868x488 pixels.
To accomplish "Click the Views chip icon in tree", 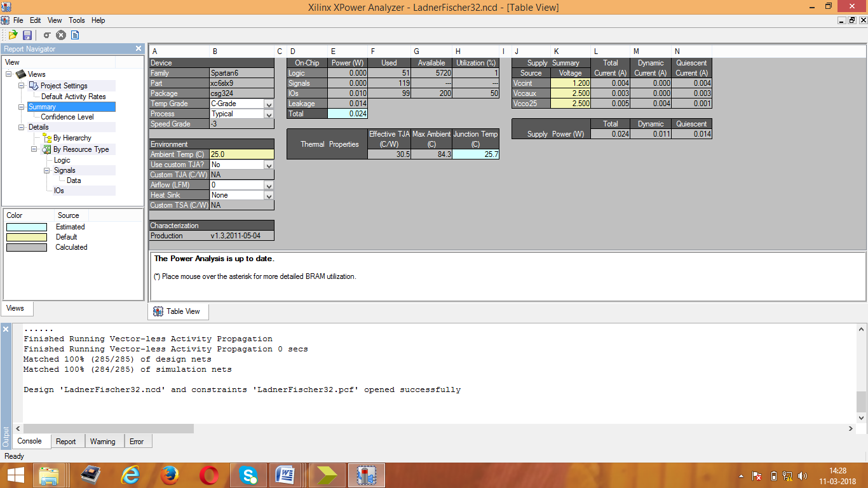I will [21, 74].
